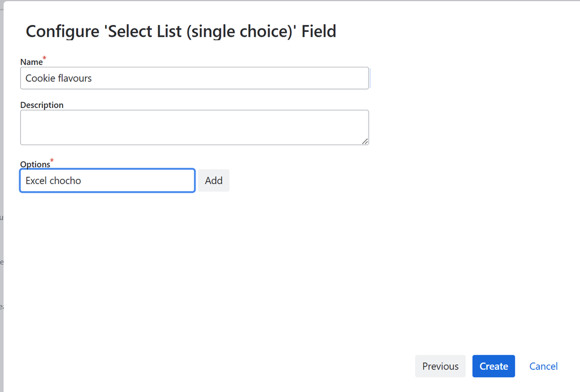Screen dimensions: 580x392
Task: Click the Description field label
Action: (x=42, y=105)
